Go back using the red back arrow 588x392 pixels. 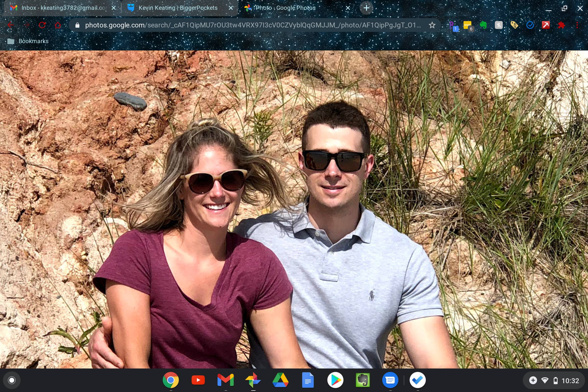[x=11, y=25]
